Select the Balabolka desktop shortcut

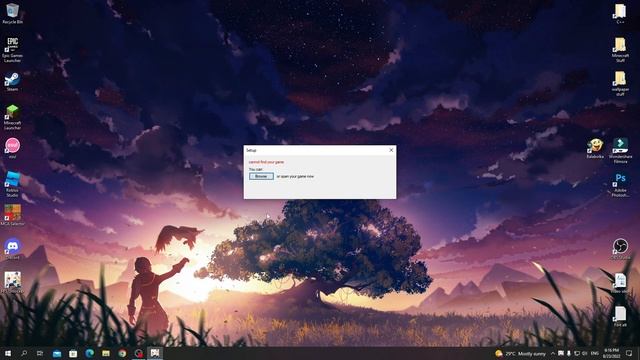(x=595, y=149)
